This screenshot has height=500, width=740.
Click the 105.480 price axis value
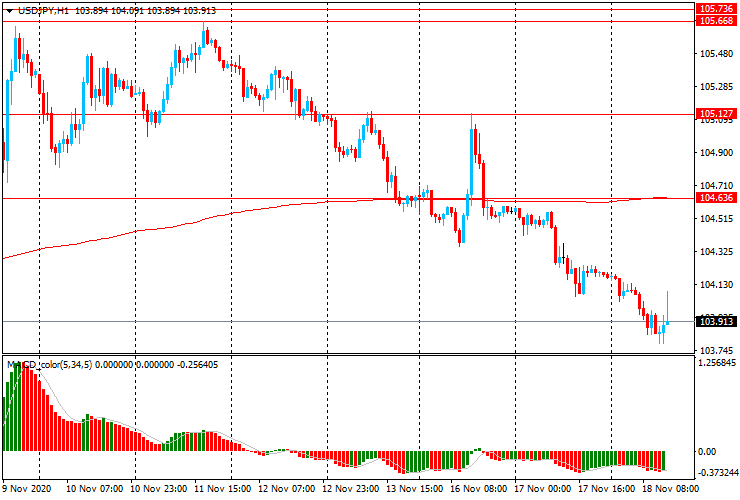(716, 54)
